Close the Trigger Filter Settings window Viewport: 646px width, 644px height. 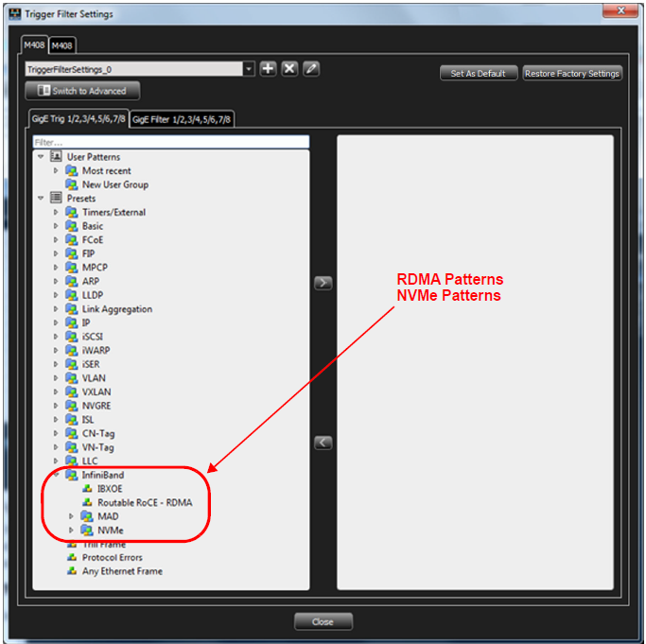click(620, 10)
